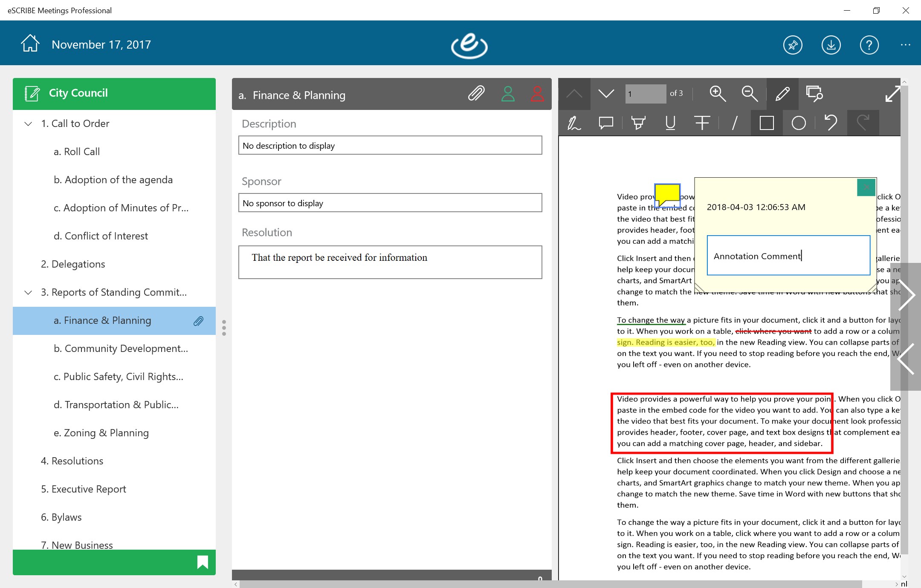Image resolution: width=921 pixels, height=588 pixels.
Task: Toggle the rectangle shape tool
Action: tap(766, 123)
